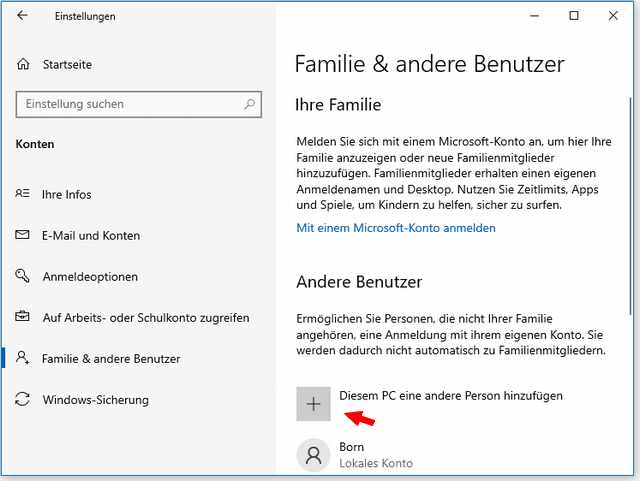Click 'Diesem PC eine andere Person hinzufügen' text
The width and height of the screenshot is (640, 481).
(451, 396)
